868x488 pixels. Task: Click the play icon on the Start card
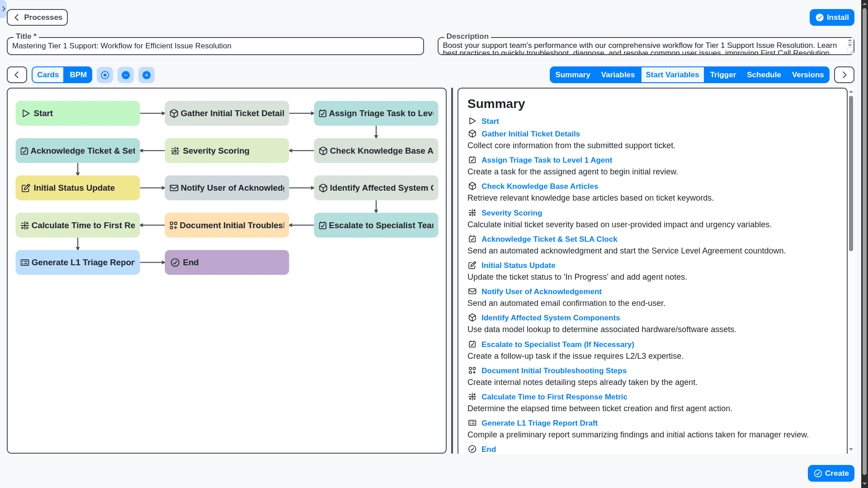coord(26,113)
